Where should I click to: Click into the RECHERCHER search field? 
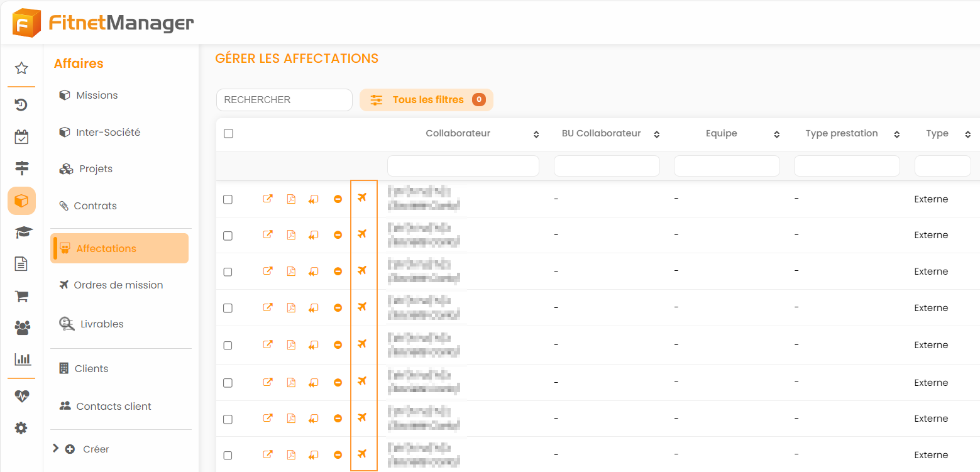pos(284,100)
